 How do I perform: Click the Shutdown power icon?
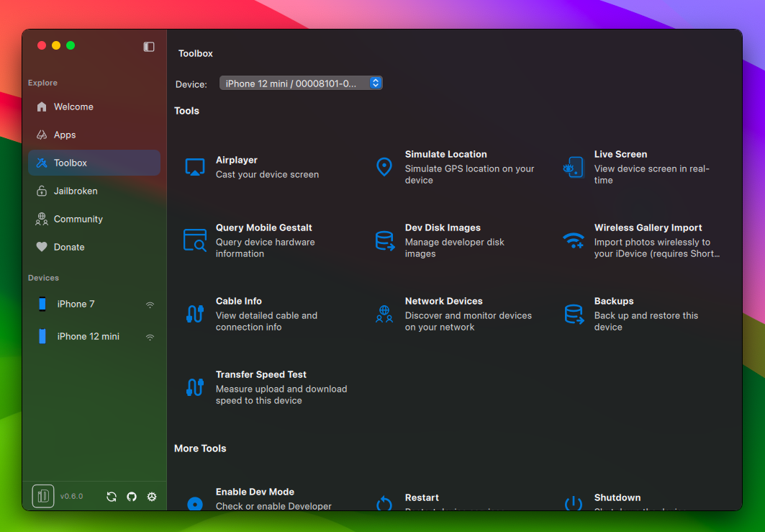click(574, 504)
